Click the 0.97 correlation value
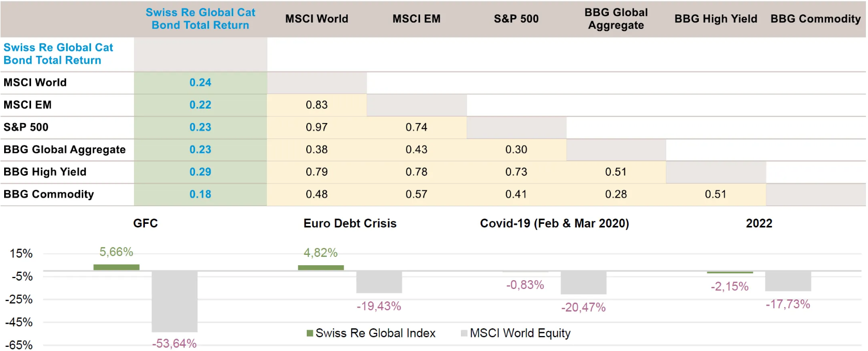The height and width of the screenshot is (351, 868). click(x=317, y=127)
